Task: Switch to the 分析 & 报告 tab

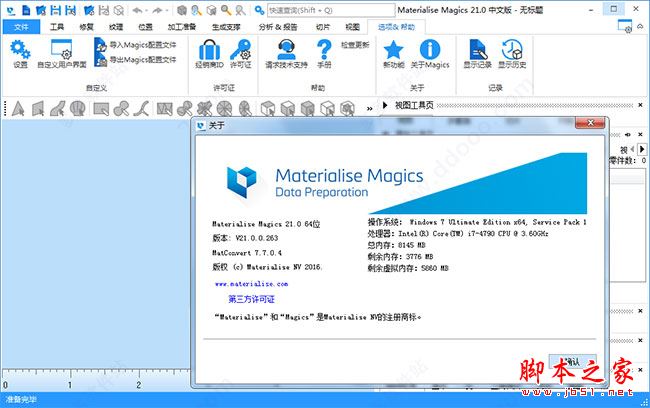Action: coord(278,27)
